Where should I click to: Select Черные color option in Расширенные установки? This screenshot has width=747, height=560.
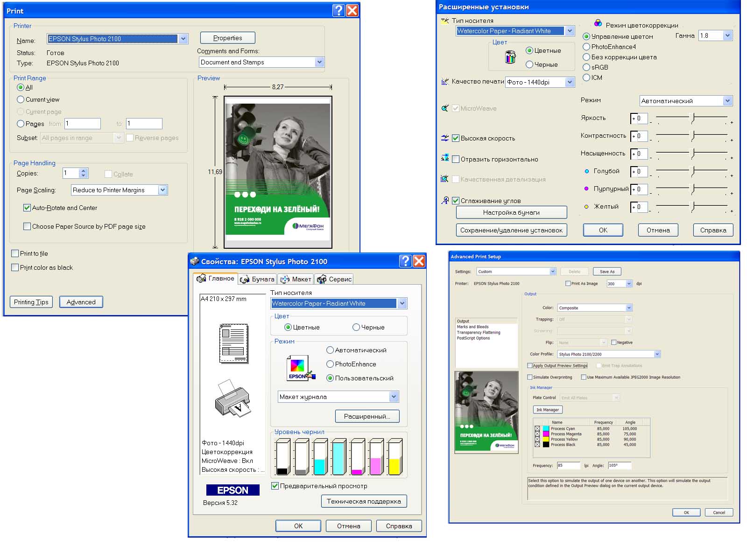529,64
